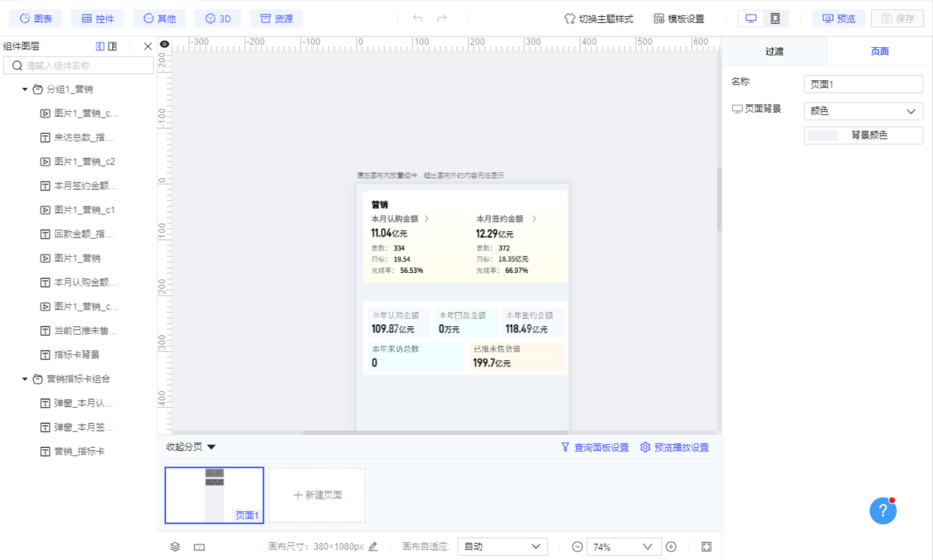Click text icon of 指标卡背景 layer
This screenshot has height=560, width=933.
[x=45, y=355]
